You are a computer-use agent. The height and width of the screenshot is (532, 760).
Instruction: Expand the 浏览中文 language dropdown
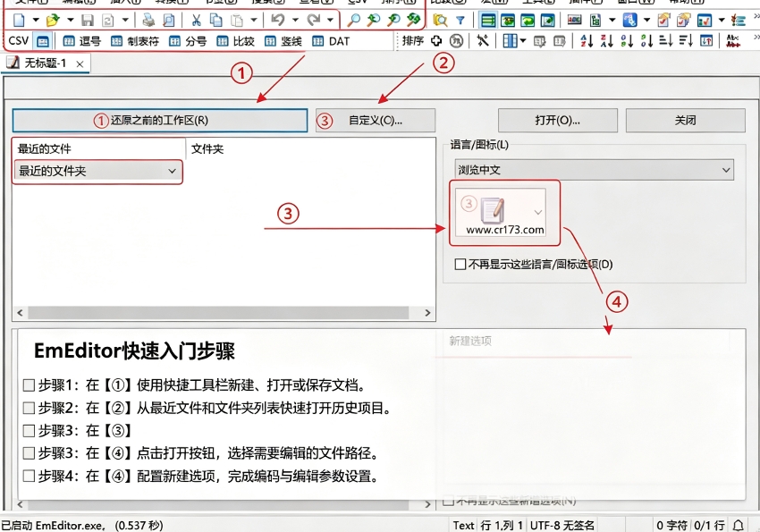click(594, 170)
